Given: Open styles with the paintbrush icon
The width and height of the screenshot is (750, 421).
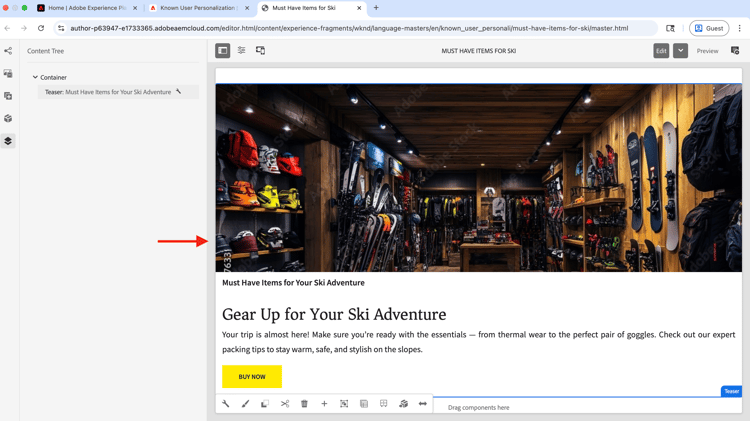Looking at the screenshot, I should (x=245, y=404).
